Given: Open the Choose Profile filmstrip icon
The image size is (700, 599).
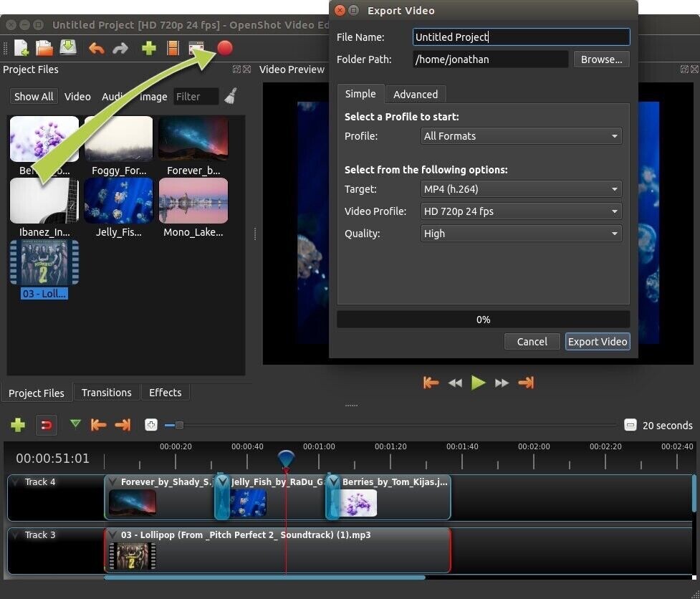Looking at the screenshot, I should [x=173, y=48].
